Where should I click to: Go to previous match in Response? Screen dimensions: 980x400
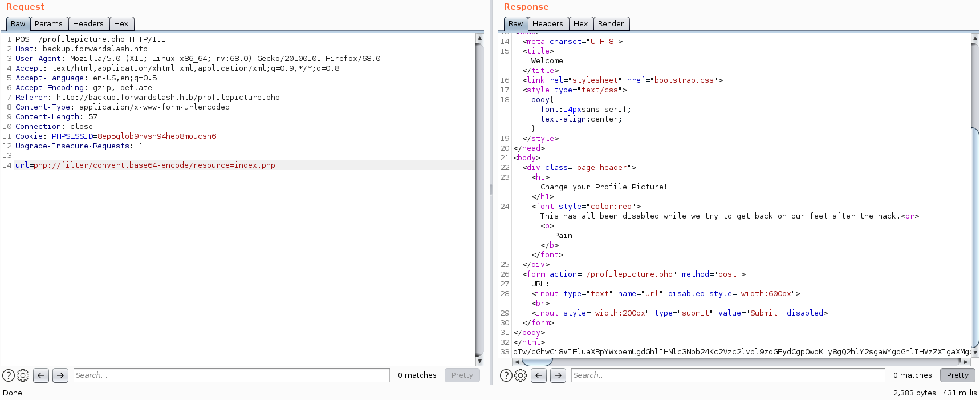click(539, 375)
